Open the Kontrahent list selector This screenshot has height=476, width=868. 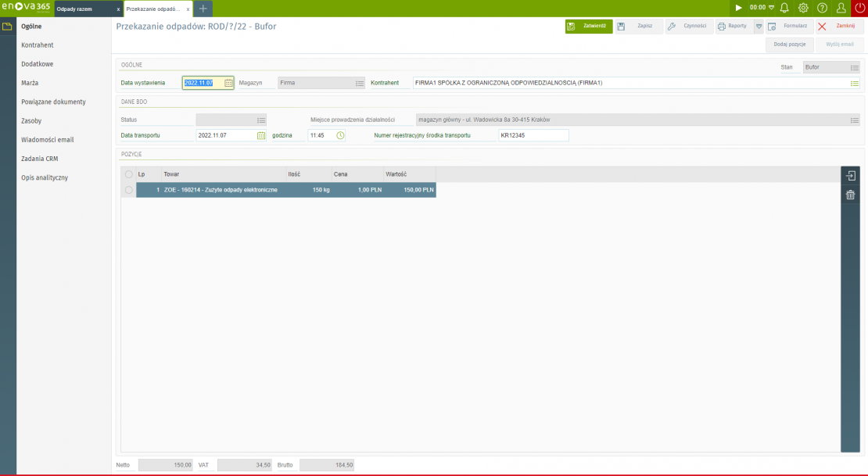[854, 83]
